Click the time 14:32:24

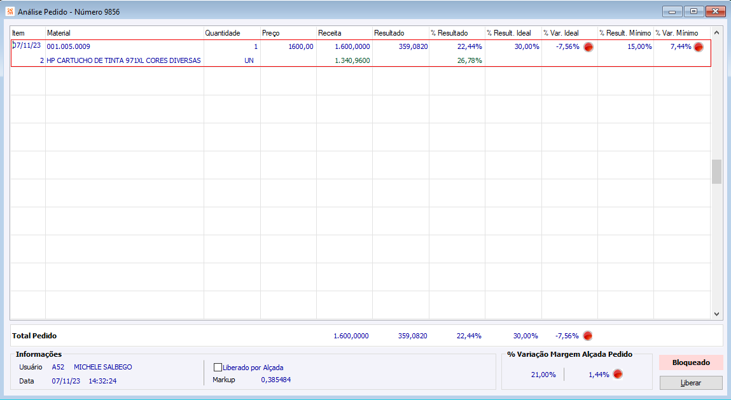click(101, 381)
